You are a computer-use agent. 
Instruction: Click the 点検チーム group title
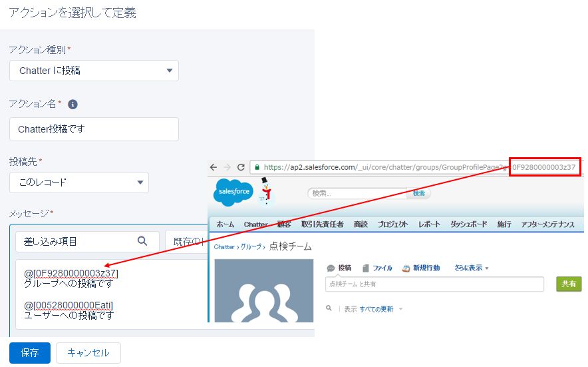(x=290, y=246)
